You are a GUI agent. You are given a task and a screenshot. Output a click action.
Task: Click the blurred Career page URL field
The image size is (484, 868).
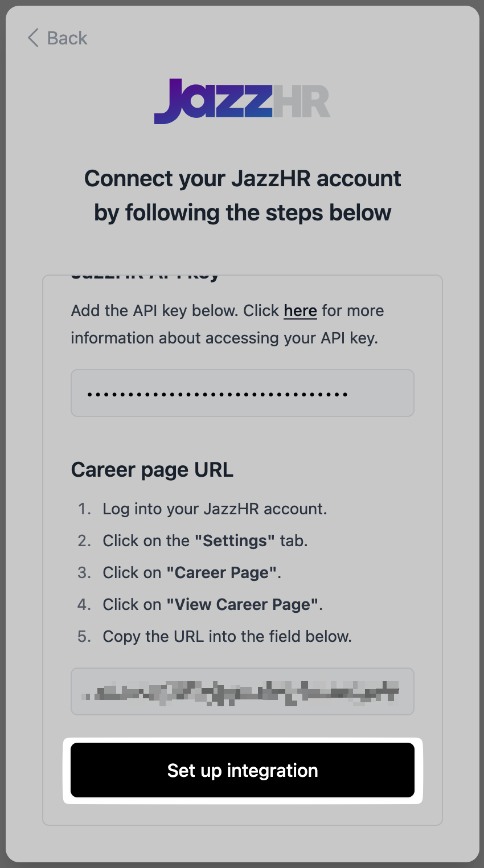(242, 691)
